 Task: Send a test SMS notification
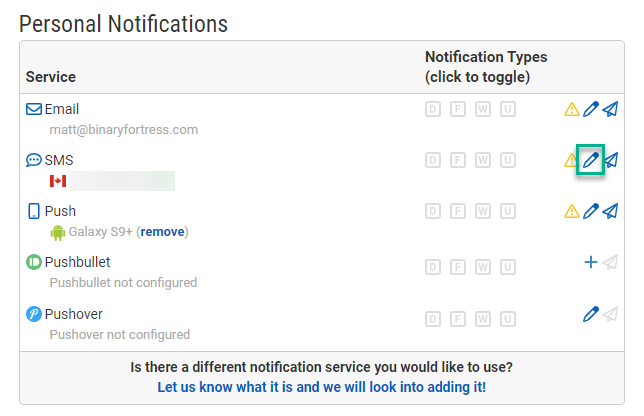(x=612, y=160)
